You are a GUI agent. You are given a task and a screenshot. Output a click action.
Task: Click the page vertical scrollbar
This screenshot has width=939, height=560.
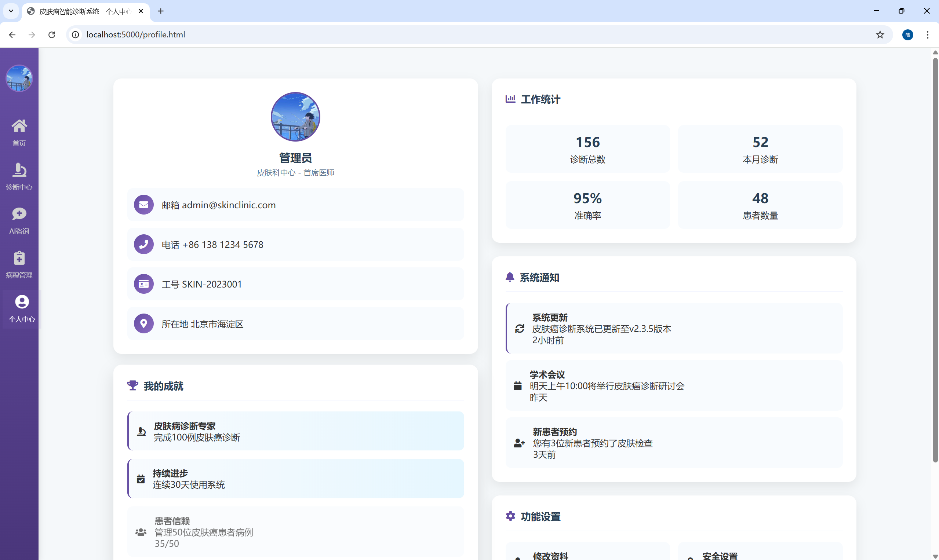(935, 260)
